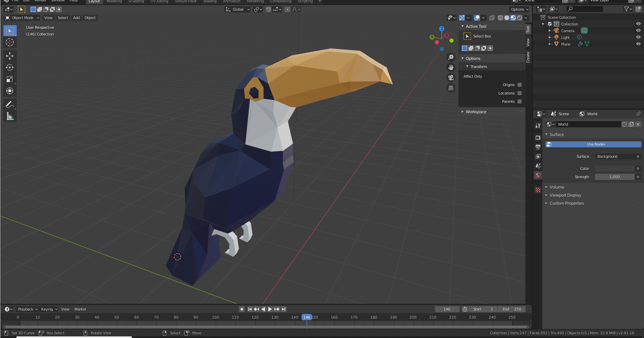Select the Measure ruler tool
This screenshot has height=338, width=644.
coord(10,116)
